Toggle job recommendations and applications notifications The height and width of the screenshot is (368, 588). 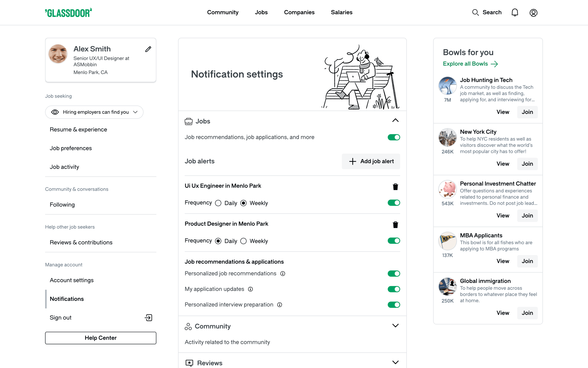pyautogui.click(x=394, y=137)
